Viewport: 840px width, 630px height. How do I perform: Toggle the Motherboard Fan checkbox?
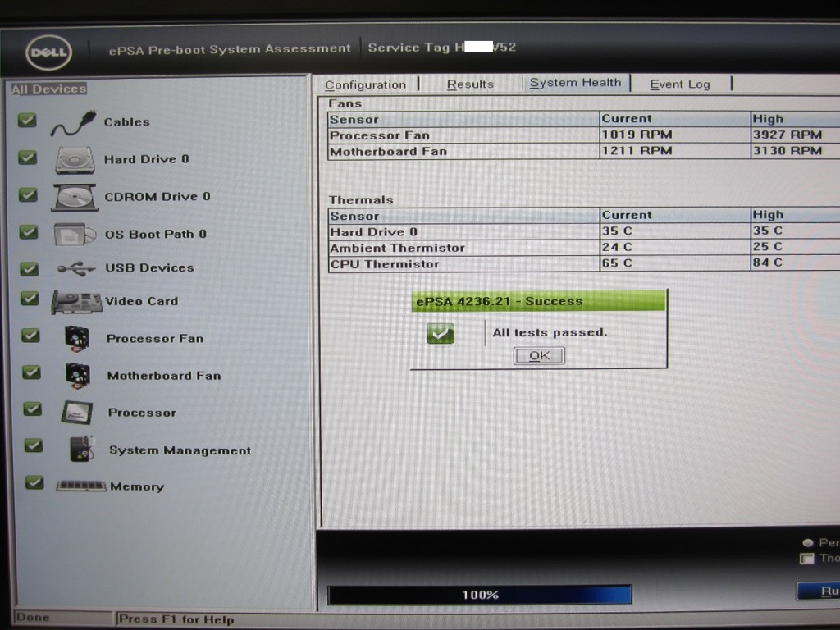click(32, 372)
